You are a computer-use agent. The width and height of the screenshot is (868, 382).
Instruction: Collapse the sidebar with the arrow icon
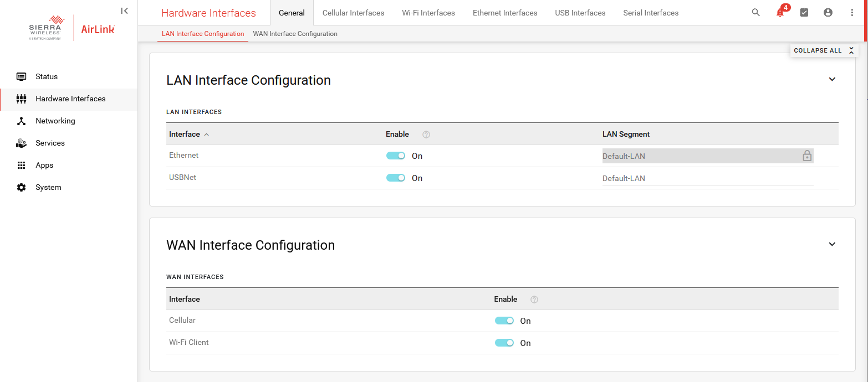[125, 11]
